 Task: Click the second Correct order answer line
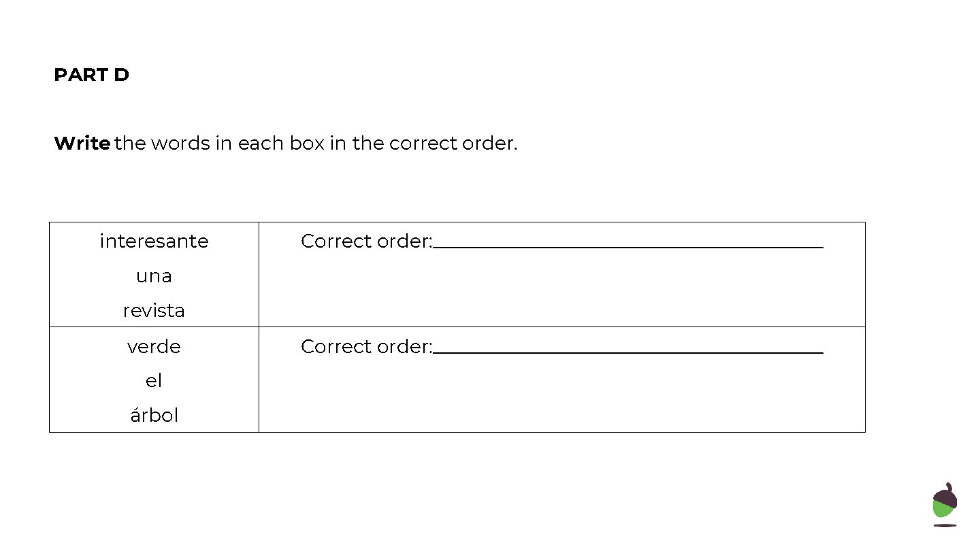(x=628, y=353)
